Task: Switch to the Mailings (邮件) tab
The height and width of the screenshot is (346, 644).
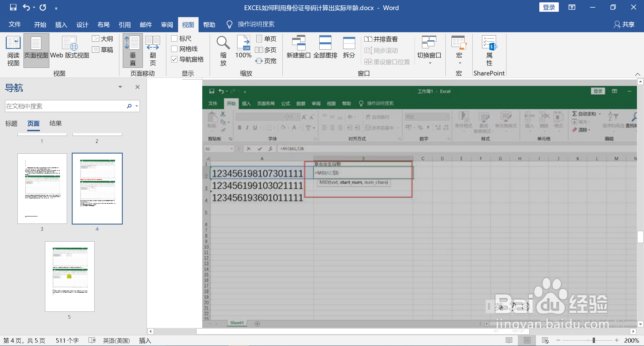Action: click(x=146, y=24)
